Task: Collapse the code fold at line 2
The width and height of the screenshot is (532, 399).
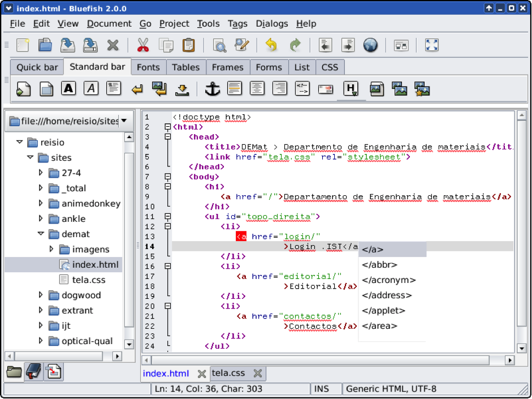Action: tap(167, 127)
